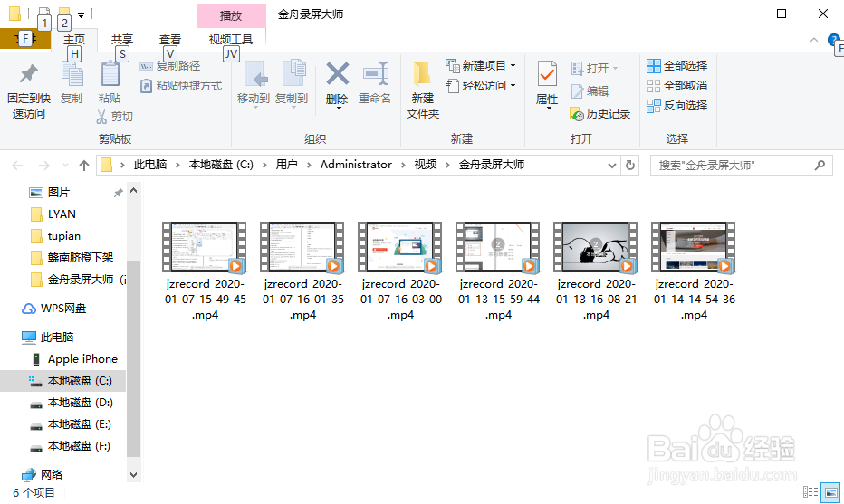Select the LYAN folder in the sidebar
The image size is (844, 504).
point(62,214)
